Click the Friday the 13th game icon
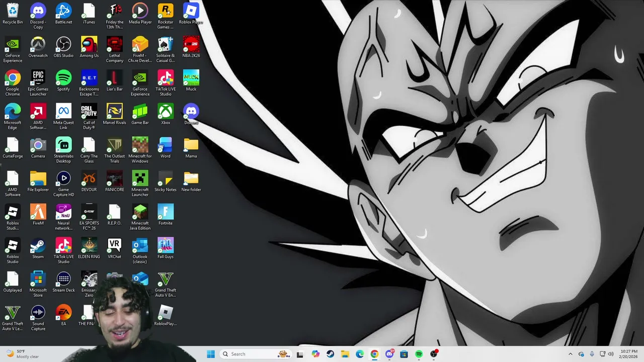 (115, 17)
